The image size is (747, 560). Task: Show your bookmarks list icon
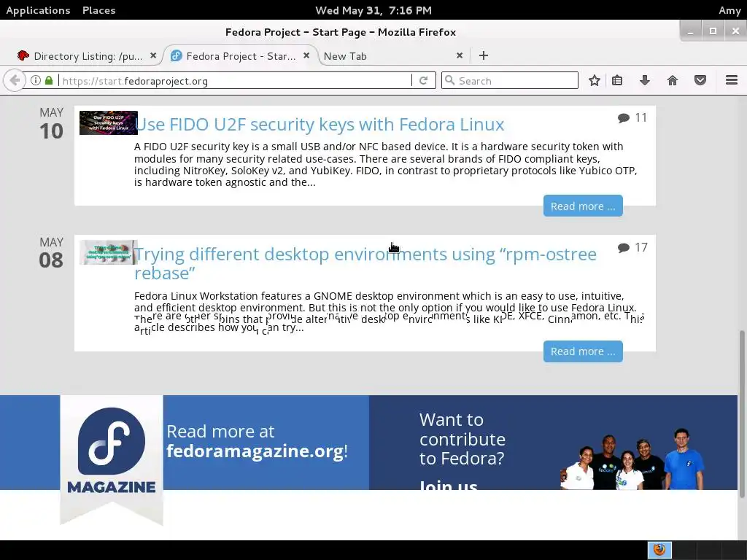[x=617, y=80]
